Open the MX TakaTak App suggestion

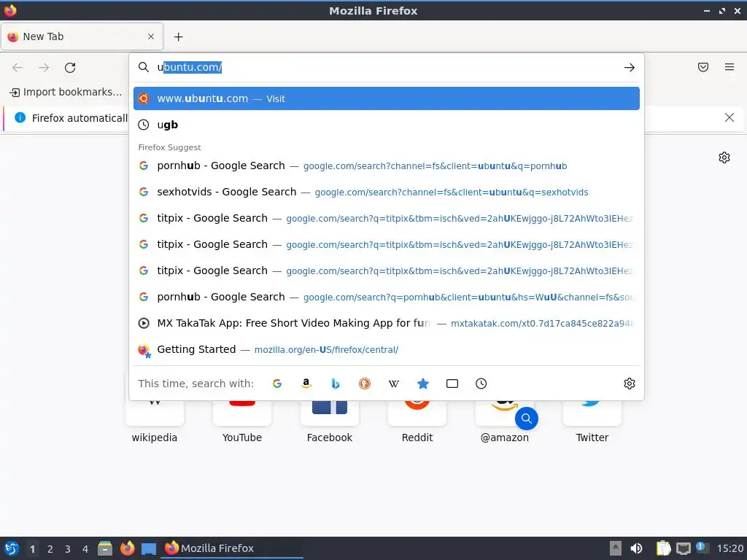pos(387,323)
